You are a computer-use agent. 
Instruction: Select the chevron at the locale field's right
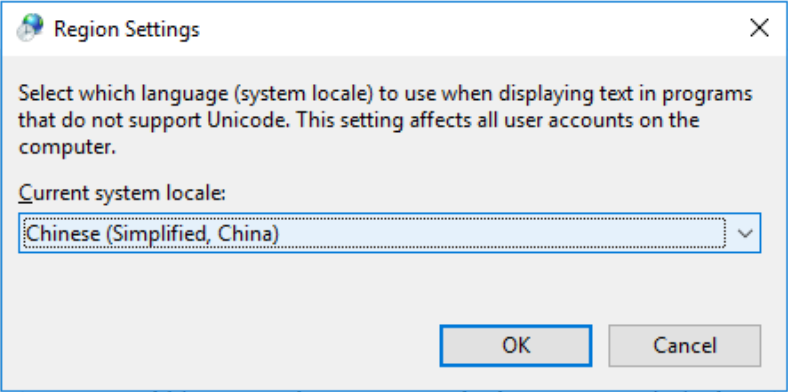click(x=745, y=233)
